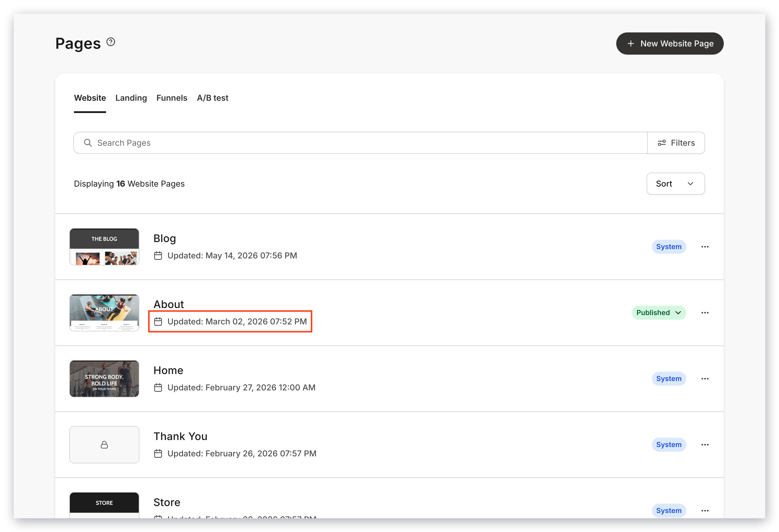
Task: Click the Search Pages input field
Action: coord(360,143)
